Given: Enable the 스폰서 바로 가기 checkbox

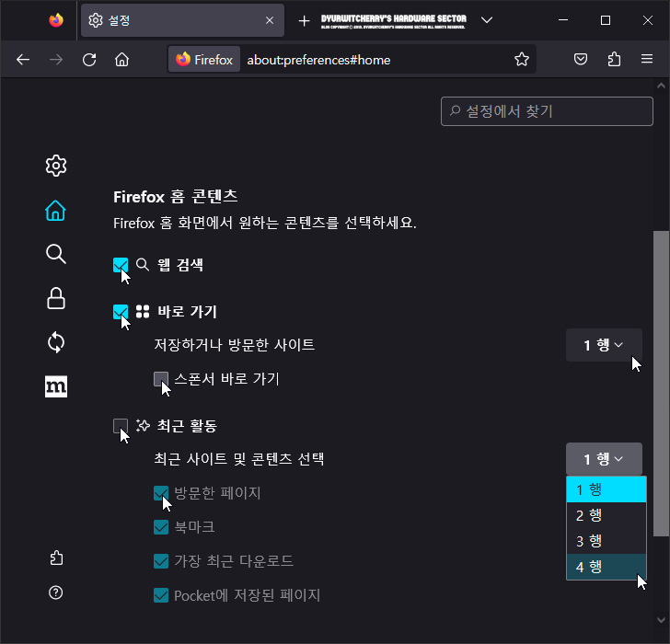Looking at the screenshot, I should click(161, 379).
